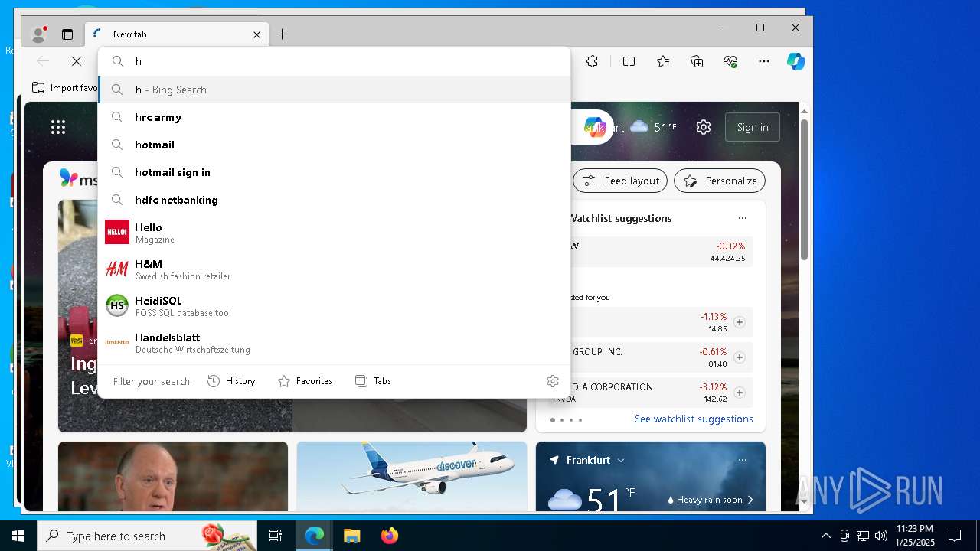Image resolution: width=980 pixels, height=551 pixels.
Task: Stop loading the page
Action: [77, 61]
